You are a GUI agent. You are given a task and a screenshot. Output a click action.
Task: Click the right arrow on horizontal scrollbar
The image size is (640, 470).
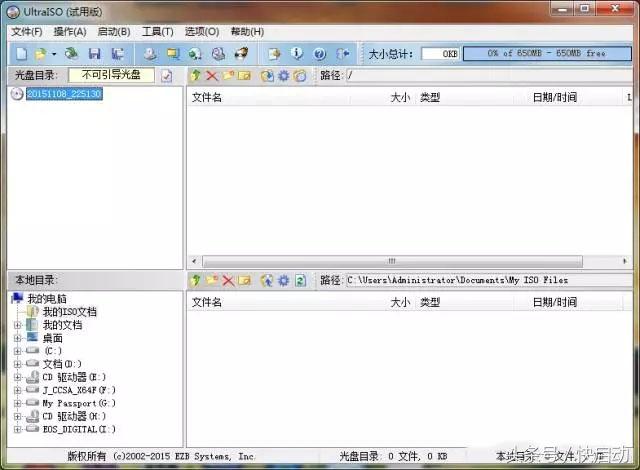point(624,261)
